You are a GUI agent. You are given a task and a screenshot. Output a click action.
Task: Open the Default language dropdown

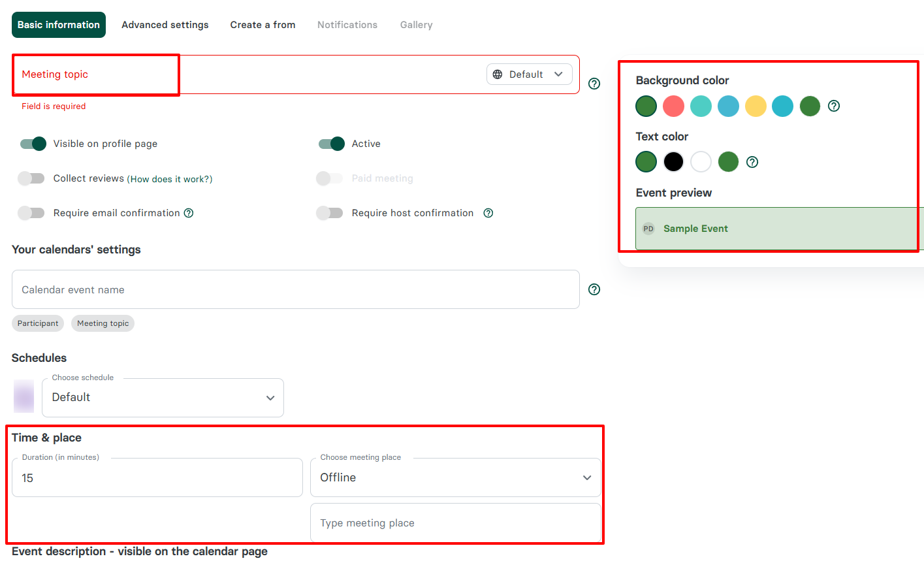(529, 74)
